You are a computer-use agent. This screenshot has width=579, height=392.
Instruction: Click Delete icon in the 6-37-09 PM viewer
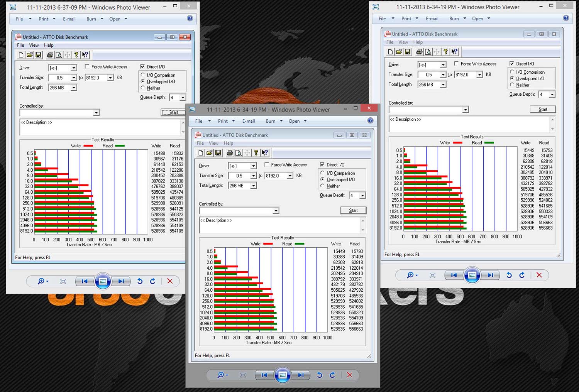pos(170,281)
